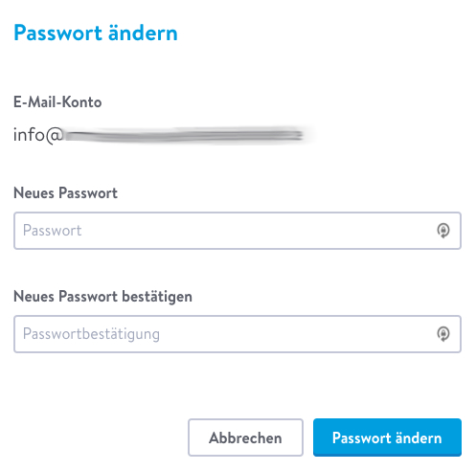Click the blurred info@ email address
This screenshot has width=476, height=471.
pos(160,135)
